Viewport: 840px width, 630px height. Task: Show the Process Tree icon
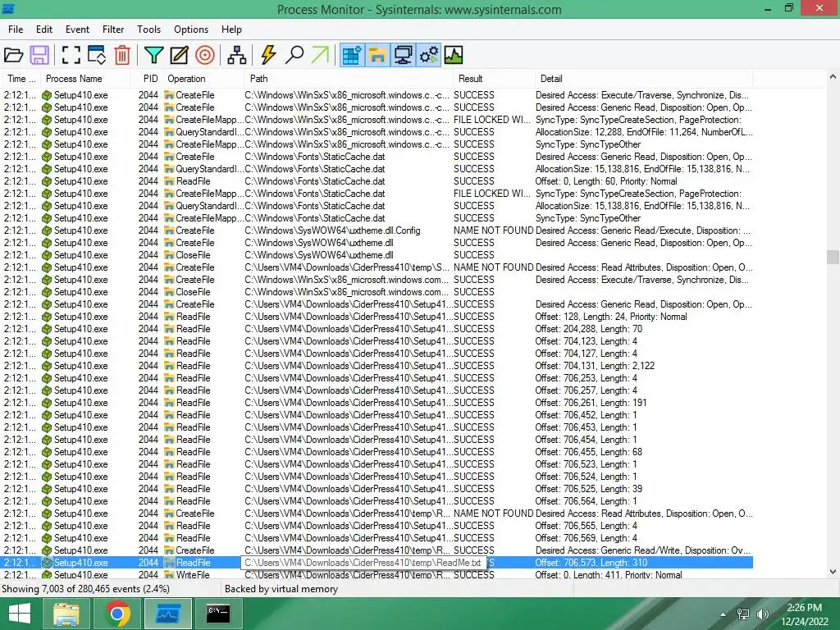237,55
